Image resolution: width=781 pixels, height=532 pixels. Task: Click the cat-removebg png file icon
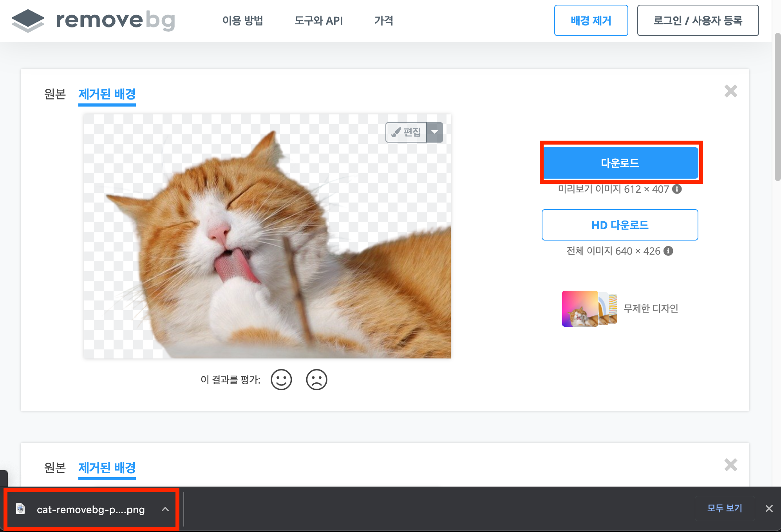tap(20, 509)
